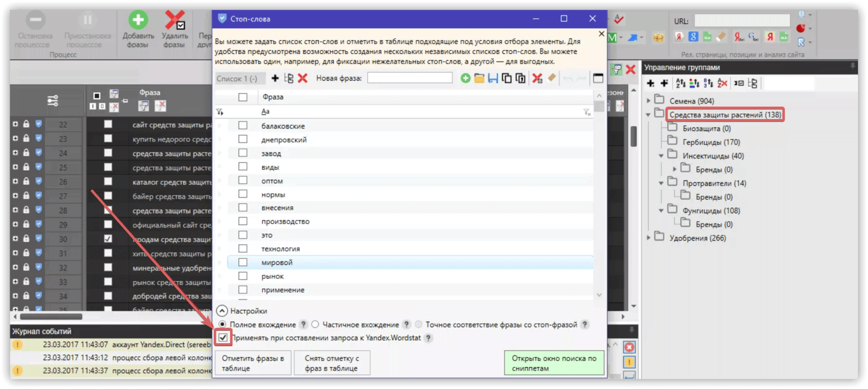
Task: Open dropdown arrow next to blue R icon
Action: 810,42
